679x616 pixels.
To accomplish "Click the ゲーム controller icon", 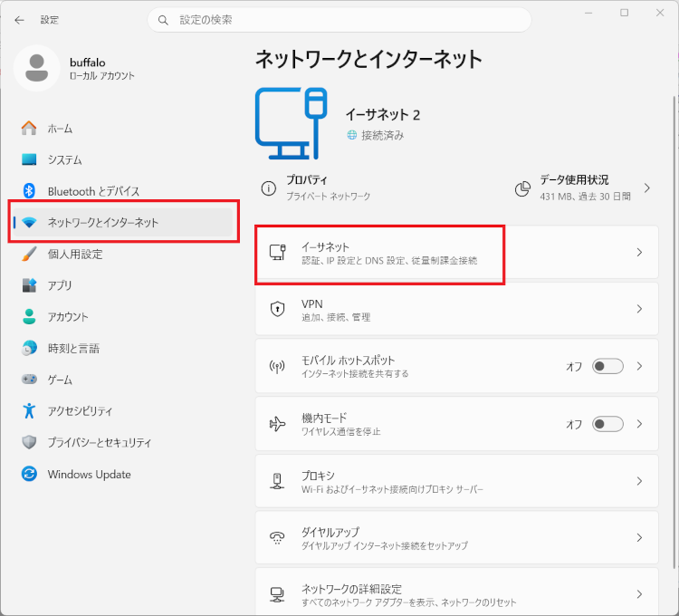I will point(29,380).
